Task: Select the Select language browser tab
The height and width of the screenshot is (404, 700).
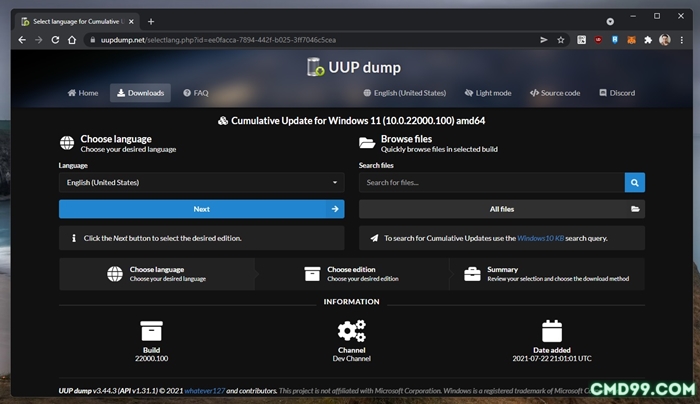Action: click(78, 21)
